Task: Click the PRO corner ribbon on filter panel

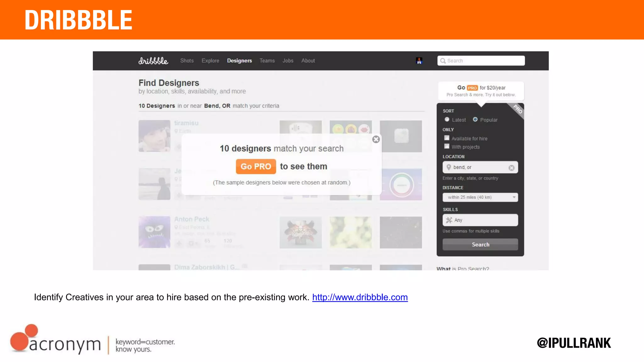Action: (517, 110)
